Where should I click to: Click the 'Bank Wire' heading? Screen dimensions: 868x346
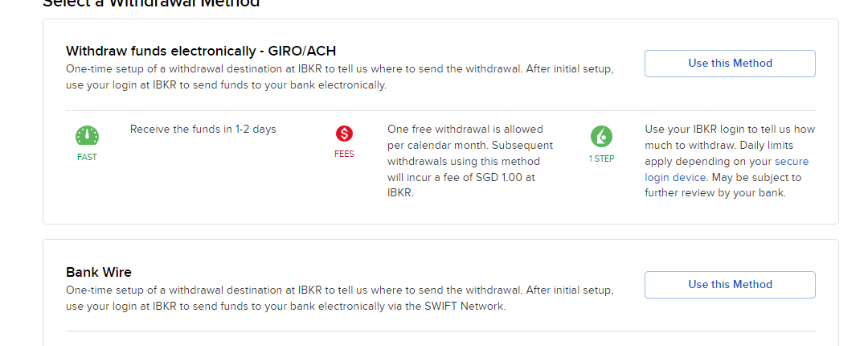[x=99, y=272]
